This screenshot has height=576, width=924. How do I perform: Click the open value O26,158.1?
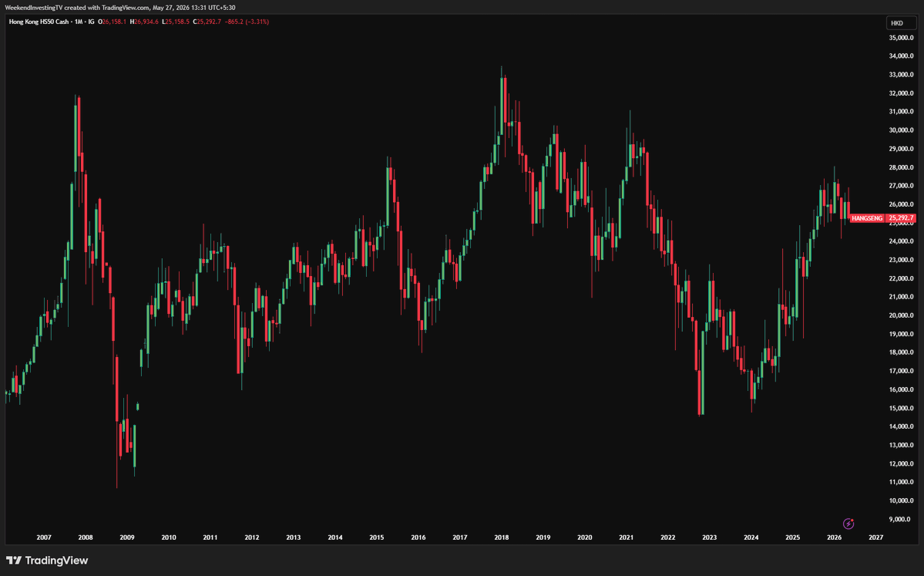coord(112,22)
